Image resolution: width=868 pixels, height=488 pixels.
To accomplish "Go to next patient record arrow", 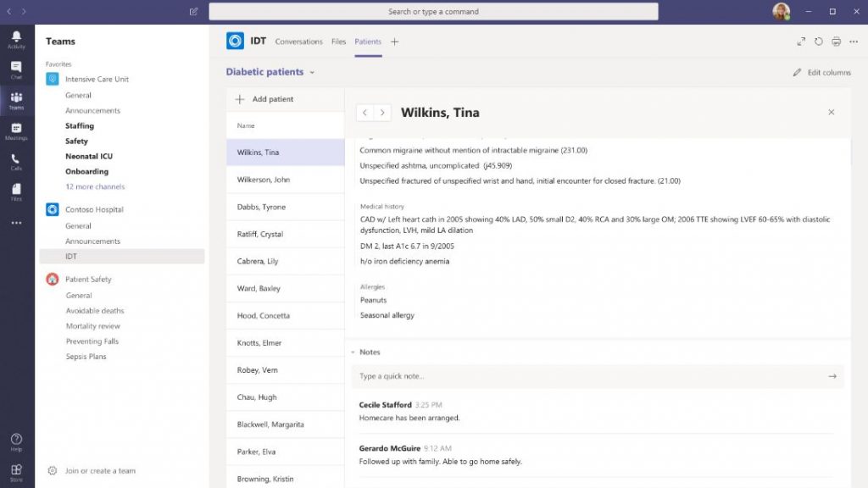I will [x=383, y=113].
